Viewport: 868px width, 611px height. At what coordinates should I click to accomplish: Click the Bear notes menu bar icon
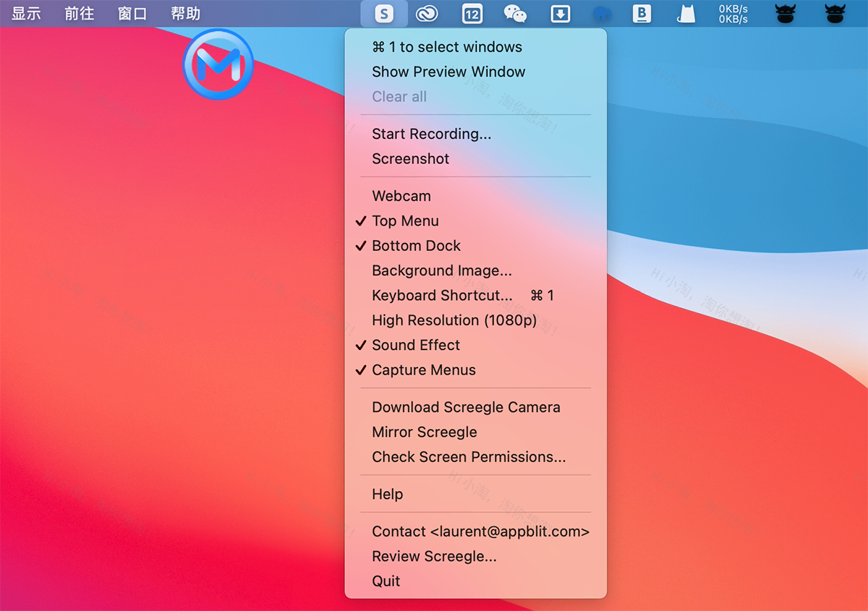click(642, 13)
